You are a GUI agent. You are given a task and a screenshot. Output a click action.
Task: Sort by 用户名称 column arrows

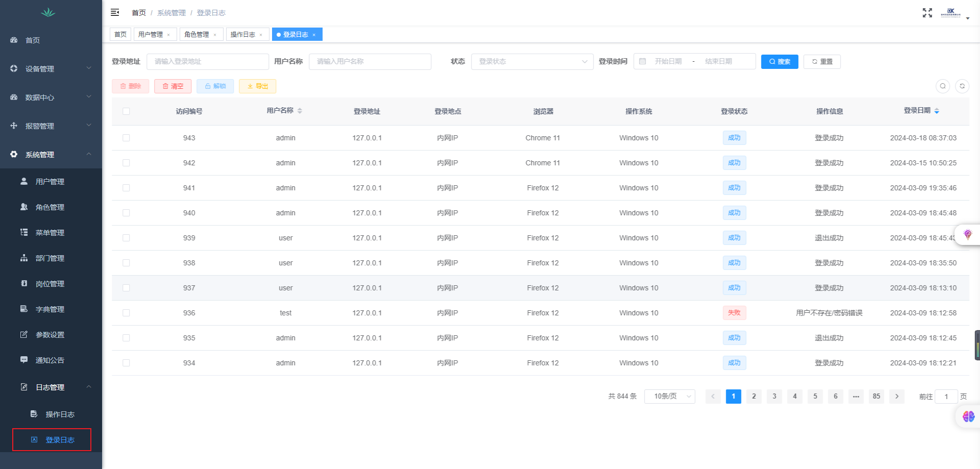[x=300, y=111]
